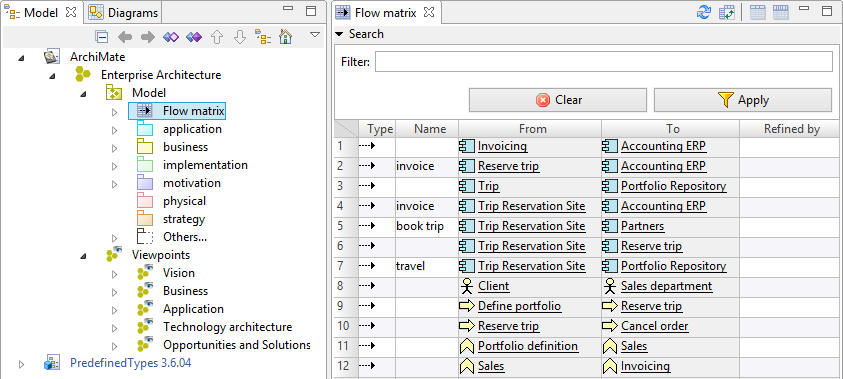Click the ArchiMate project icon
The height and width of the screenshot is (379, 843).
point(52,57)
